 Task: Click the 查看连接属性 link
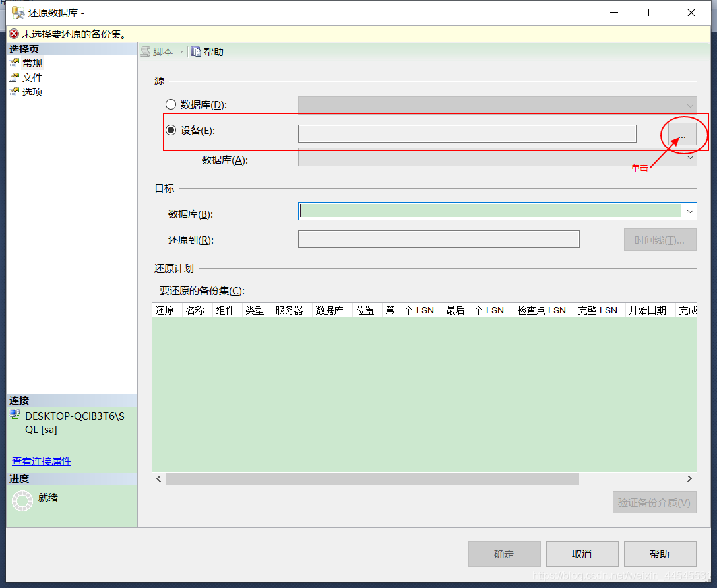point(41,461)
